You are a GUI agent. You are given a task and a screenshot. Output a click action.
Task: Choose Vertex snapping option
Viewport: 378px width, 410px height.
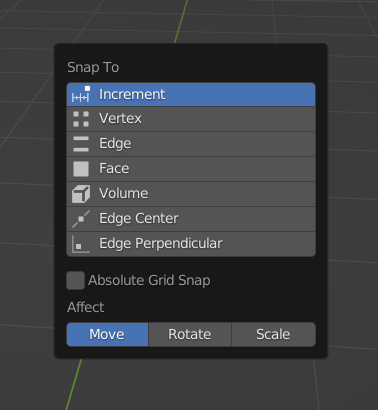191,119
